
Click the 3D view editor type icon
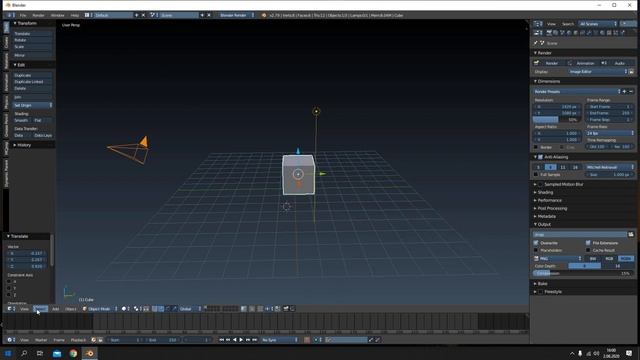[x=11, y=309]
